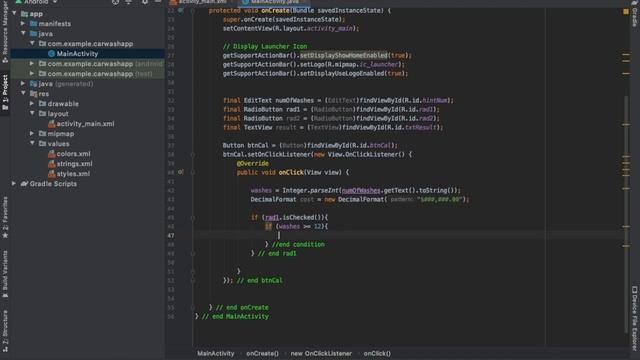This screenshot has width=640, height=360.
Task: Expand the java (generated) folder arrow
Action: click(x=23, y=84)
